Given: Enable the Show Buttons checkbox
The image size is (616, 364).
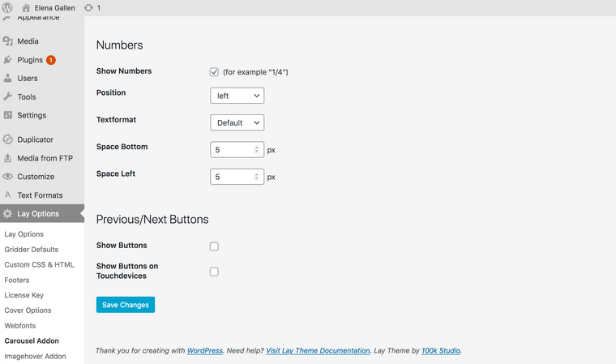Looking at the screenshot, I should pyautogui.click(x=214, y=246).
